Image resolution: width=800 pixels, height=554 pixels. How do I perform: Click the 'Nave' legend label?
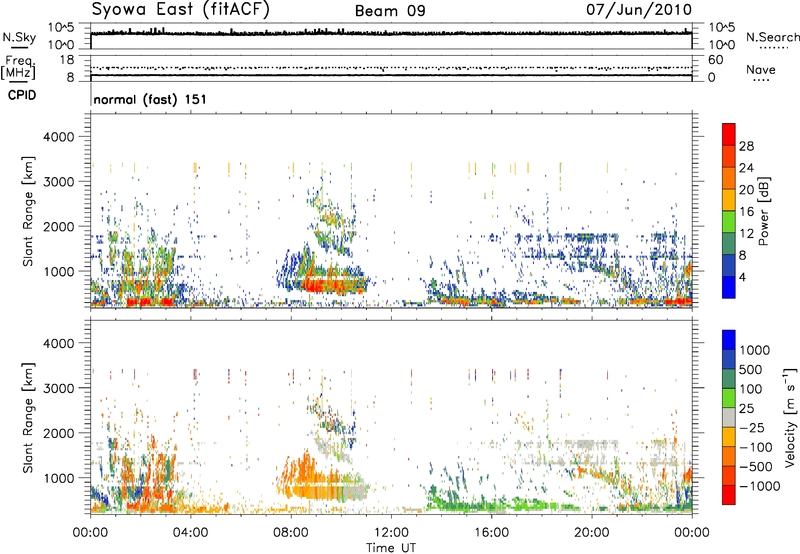click(x=761, y=70)
